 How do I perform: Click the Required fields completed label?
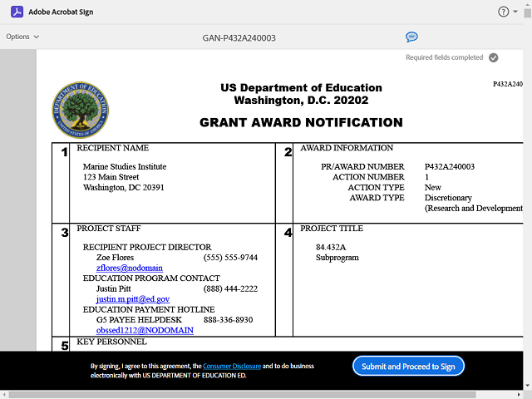click(x=444, y=57)
